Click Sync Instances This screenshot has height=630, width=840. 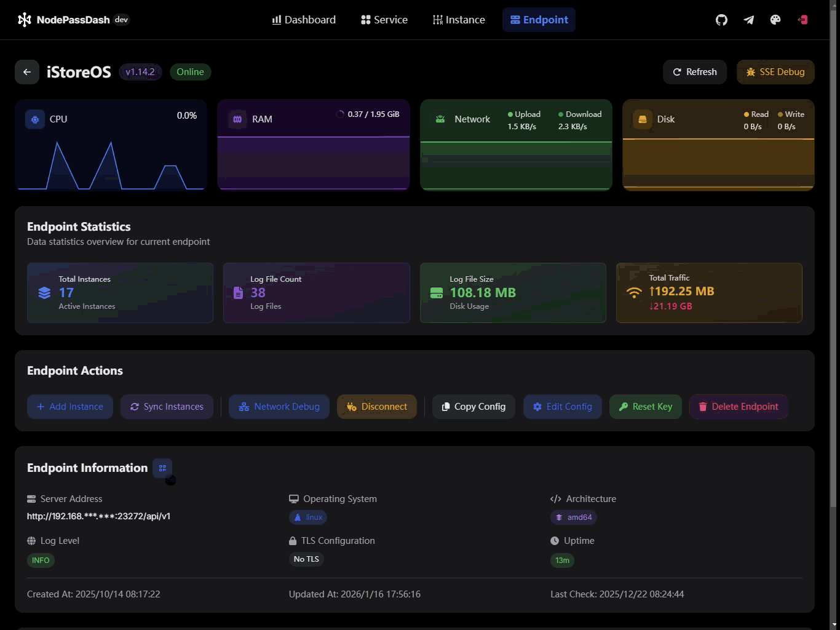click(x=167, y=407)
